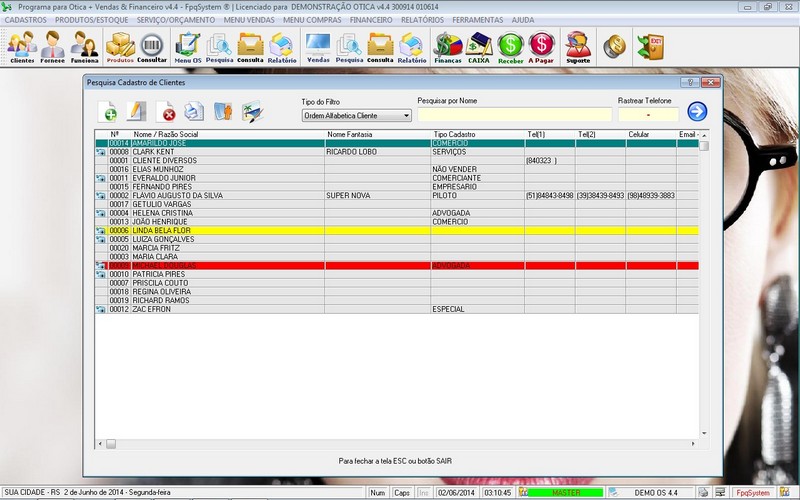Click the photo picture icon in dialog

[x=253, y=111]
